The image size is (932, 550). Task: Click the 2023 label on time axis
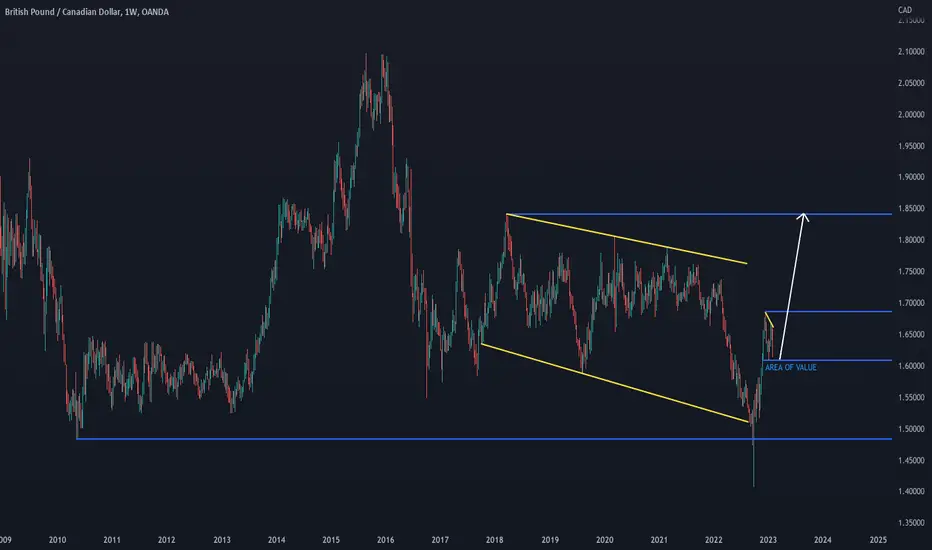[x=768, y=540]
